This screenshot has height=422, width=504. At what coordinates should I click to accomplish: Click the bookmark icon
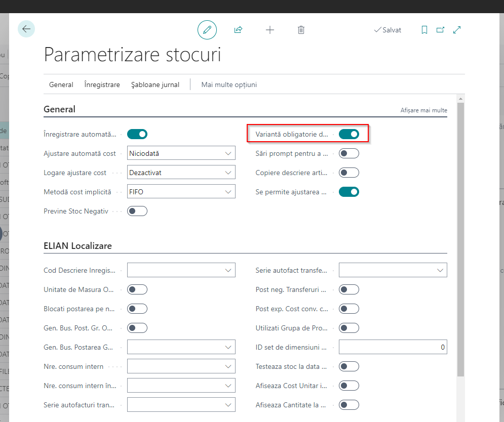(424, 30)
